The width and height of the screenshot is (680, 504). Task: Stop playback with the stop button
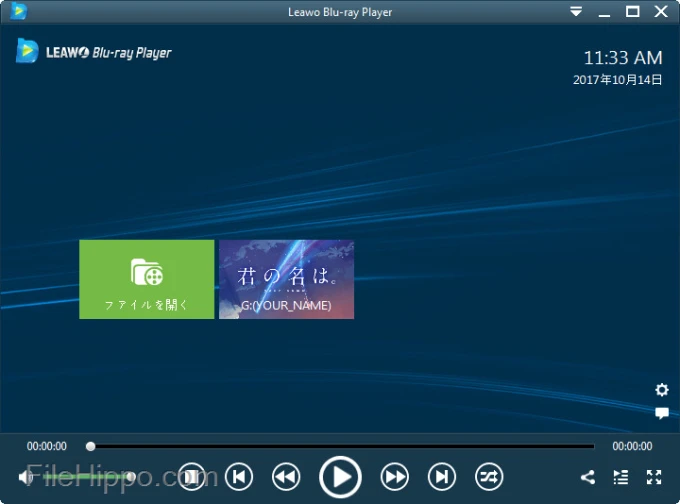click(x=191, y=477)
